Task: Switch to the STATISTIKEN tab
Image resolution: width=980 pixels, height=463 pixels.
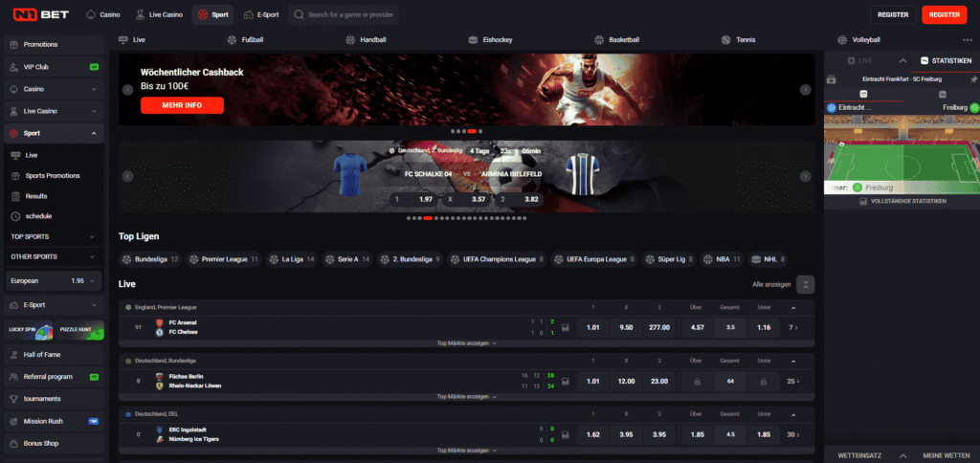Action: 947,60
